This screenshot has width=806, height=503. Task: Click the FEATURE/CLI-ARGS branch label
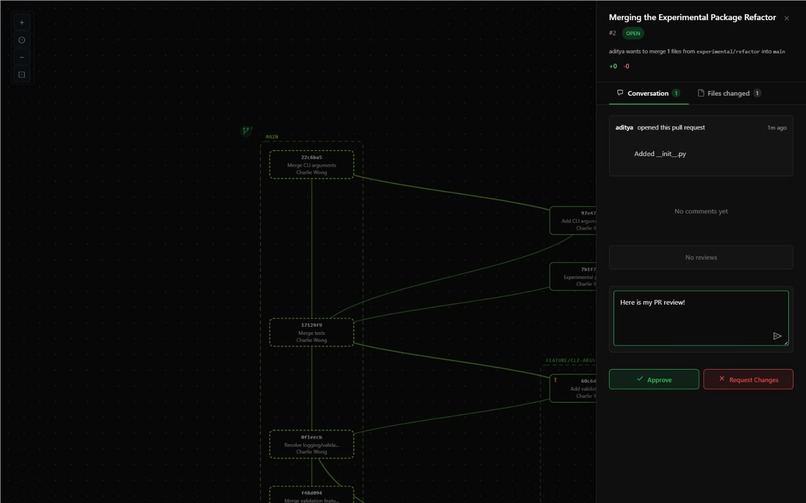[x=570, y=361]
